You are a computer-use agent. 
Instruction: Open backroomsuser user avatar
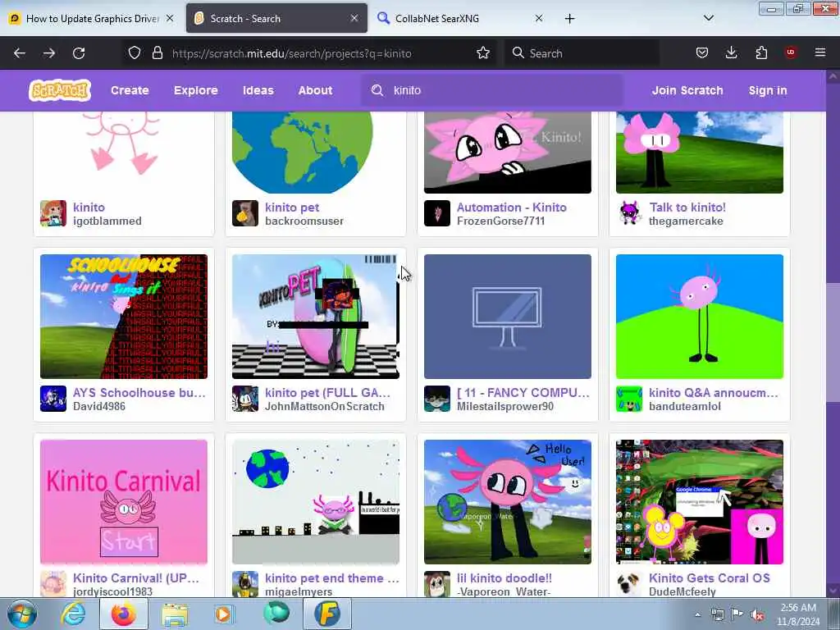(244, 213)
